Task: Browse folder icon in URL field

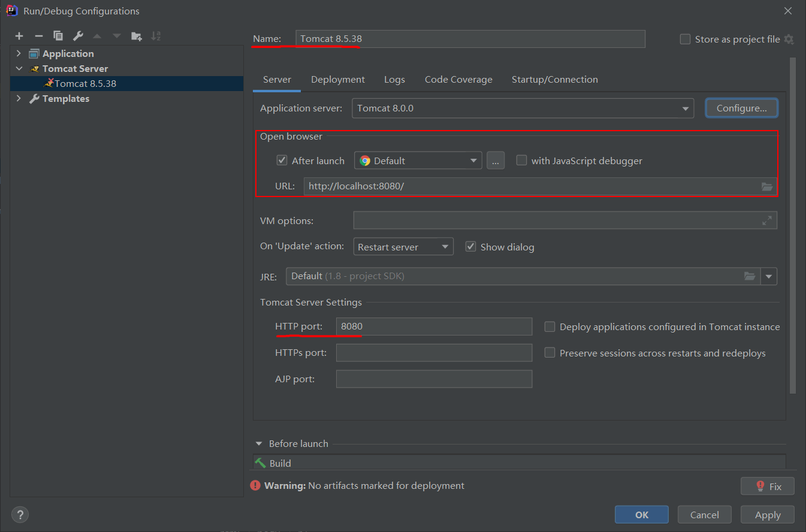Action: [x=767, y=186]
